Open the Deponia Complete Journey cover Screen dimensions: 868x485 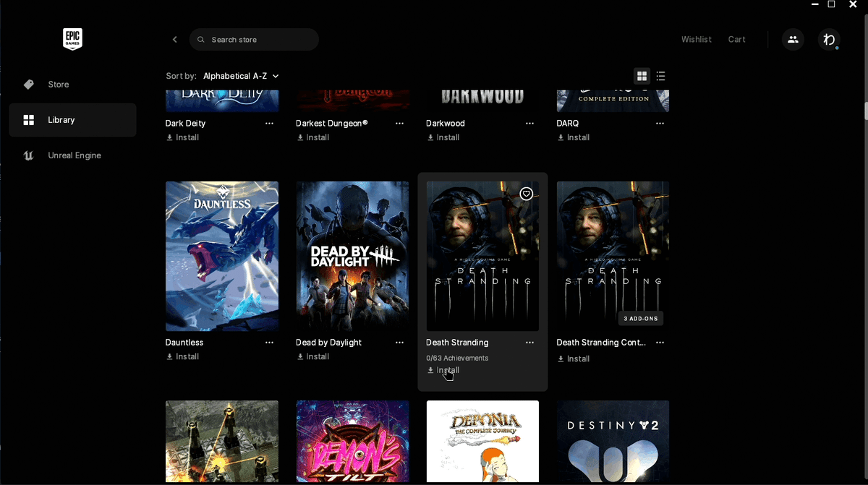[x=482, y=442]
